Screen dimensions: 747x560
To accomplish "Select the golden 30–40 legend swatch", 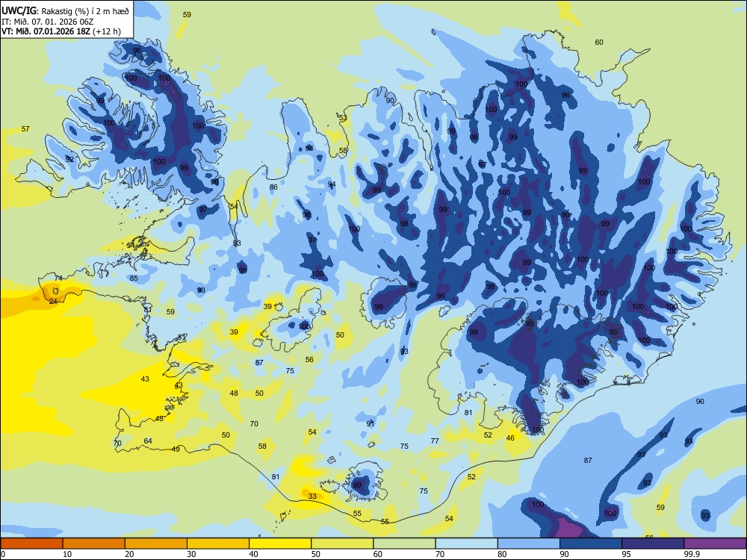I will tap(218, 544).
